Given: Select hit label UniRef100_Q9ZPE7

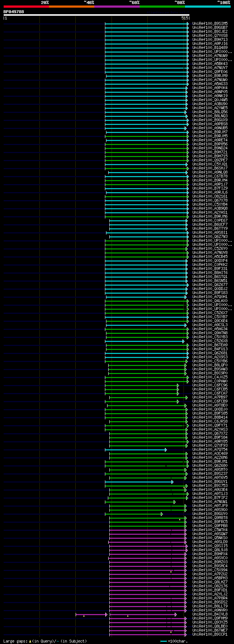Looking at the screenshot, I should coord(210,160).
